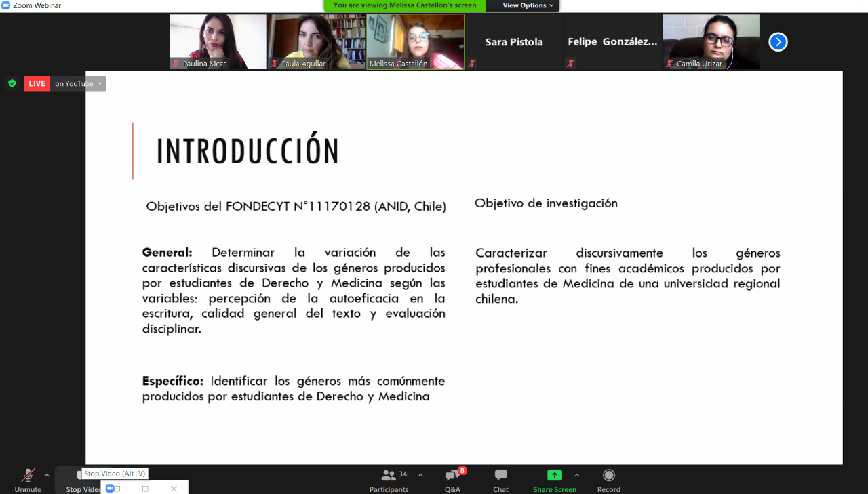Unmute the microphone
Image resolution: width=868 pixels, height=494 pixels.
tap(28, 480)
